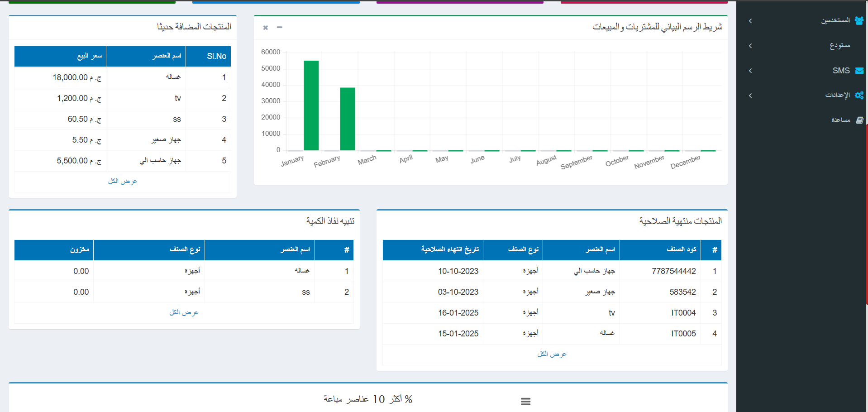Expand the الإعدادات submenu chevron
This screenshot has height=412, width=868.
pyautogui.click(x=750, y=96)
